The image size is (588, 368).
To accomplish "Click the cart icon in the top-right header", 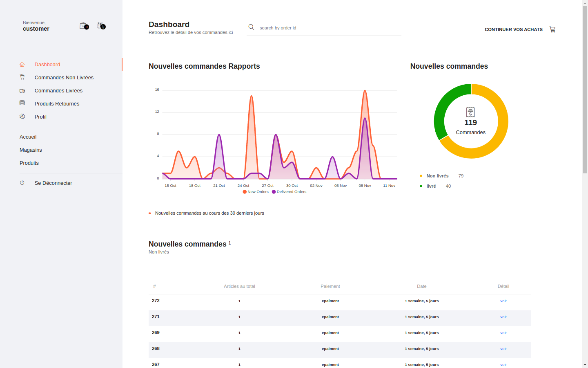I will [x=552, y=29].
